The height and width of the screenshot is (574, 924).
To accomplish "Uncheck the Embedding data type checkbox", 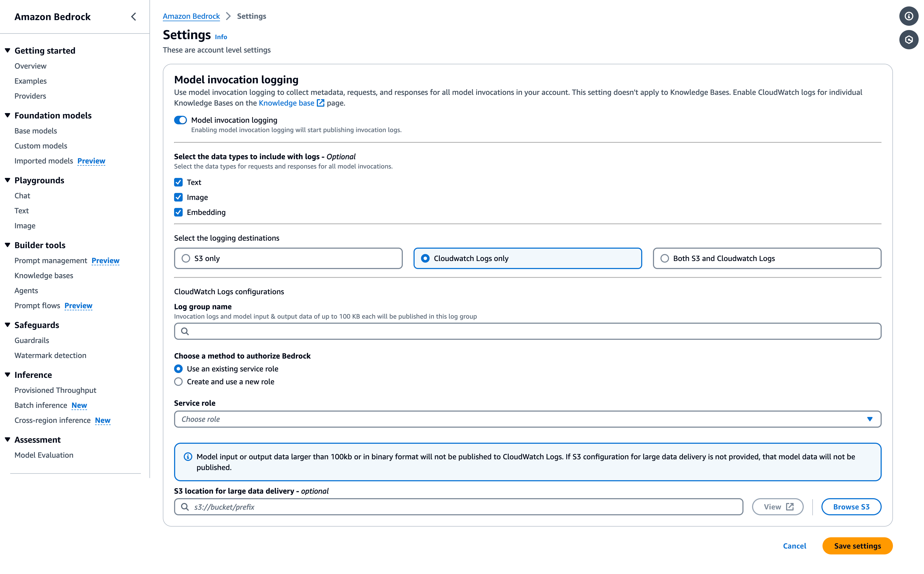I will (x=178, y=212).
